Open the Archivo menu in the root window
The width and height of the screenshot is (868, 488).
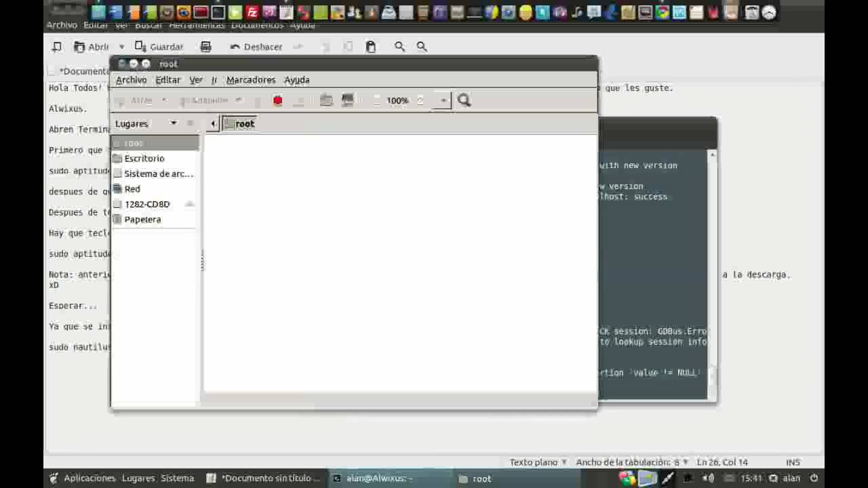click(x=131, y=80)
